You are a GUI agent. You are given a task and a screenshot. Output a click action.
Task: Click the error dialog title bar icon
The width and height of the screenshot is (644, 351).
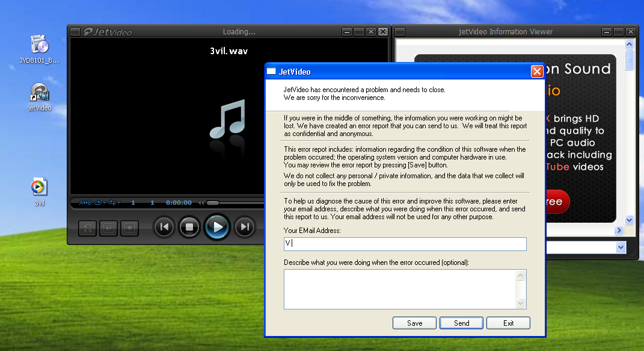[x=271, y=72]
